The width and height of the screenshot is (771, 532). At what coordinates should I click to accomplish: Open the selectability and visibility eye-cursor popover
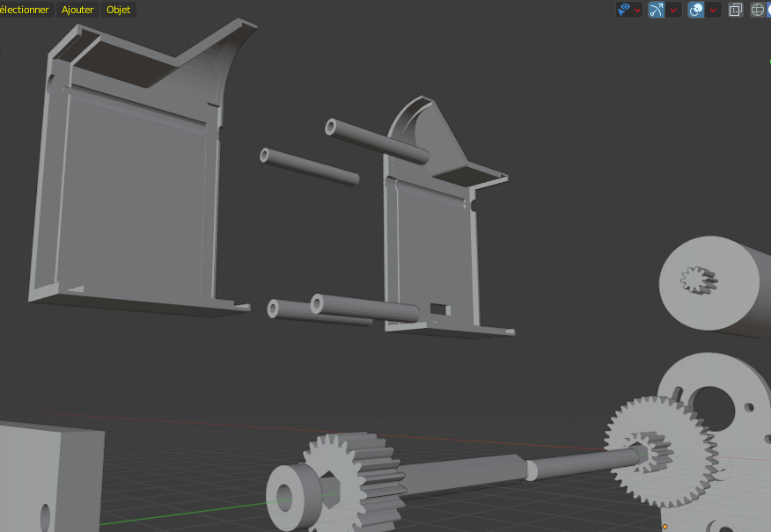tap(629, 10)
